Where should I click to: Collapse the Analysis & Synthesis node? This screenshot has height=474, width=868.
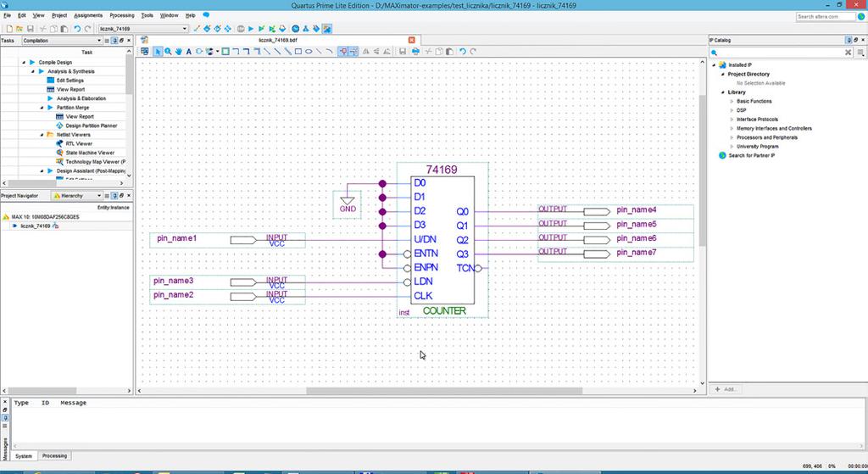33,71
